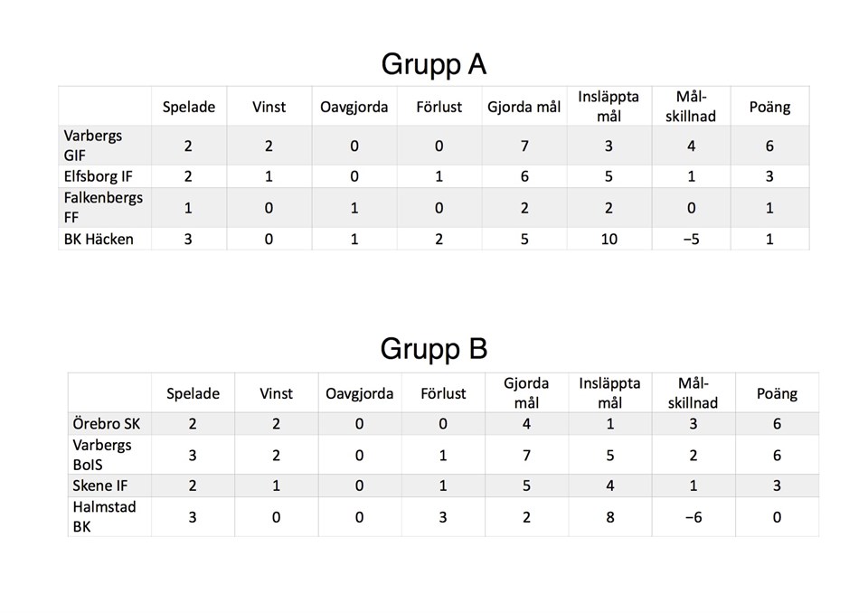
Task: Click the "Grupp B" heading
Action: coord(434,349)
